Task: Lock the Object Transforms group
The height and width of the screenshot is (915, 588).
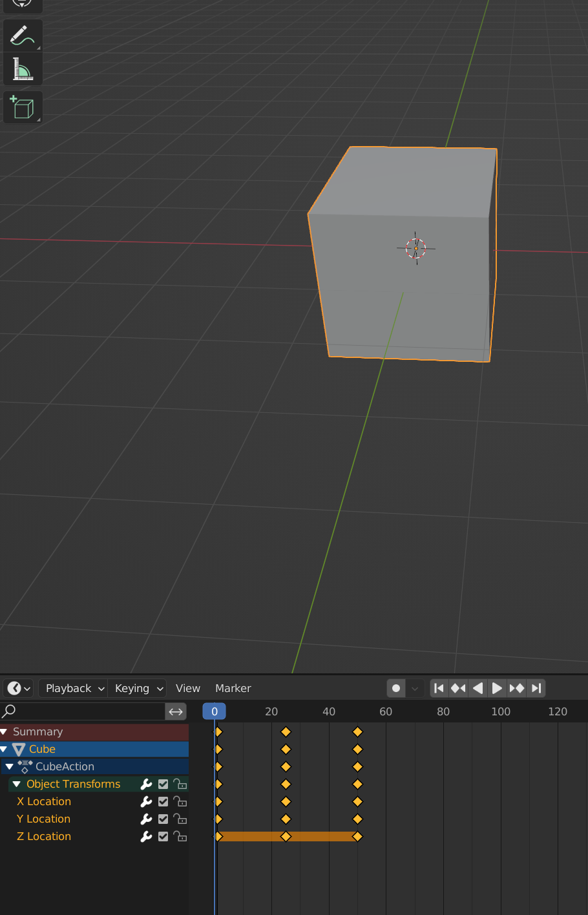Action: [180, 784]
